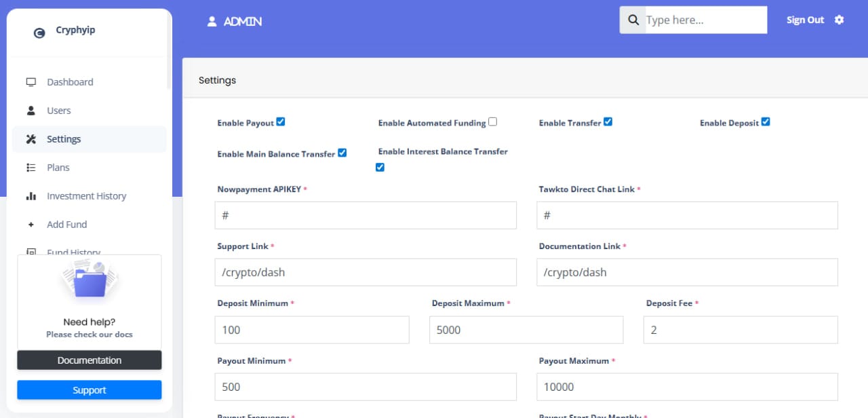Select the Users sidebar icon
Image resolution: width=868 pixels, height=418 pixels.
31,110
